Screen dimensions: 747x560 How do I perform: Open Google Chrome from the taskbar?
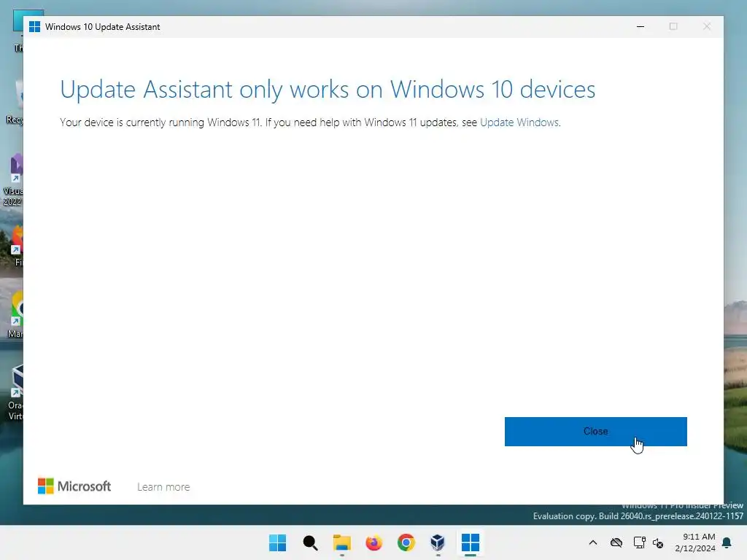(x=406, y=542)
